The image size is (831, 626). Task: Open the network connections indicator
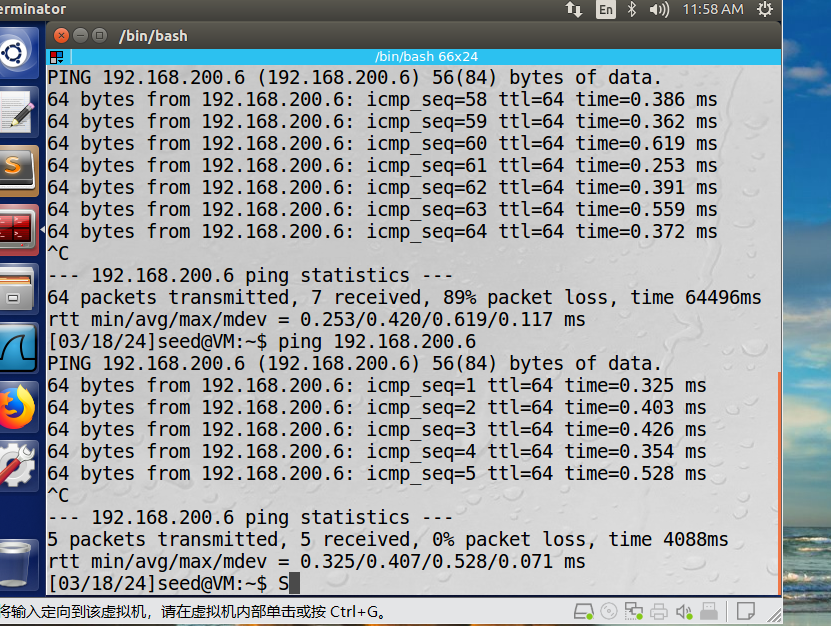[x=573, y=10]
